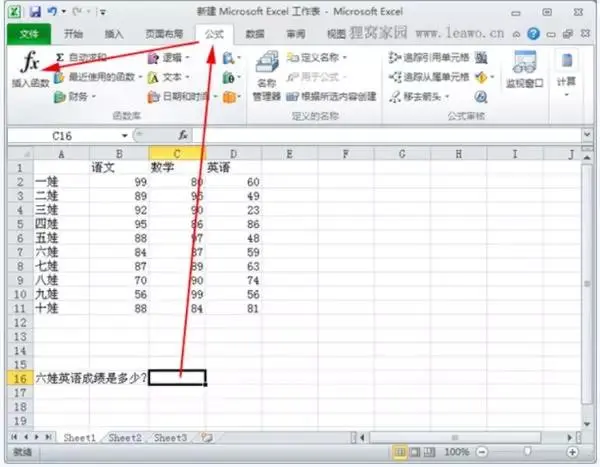600x467 pixels.
Task: Switch to Page Layout view in status bar
Action: [415, 452]
